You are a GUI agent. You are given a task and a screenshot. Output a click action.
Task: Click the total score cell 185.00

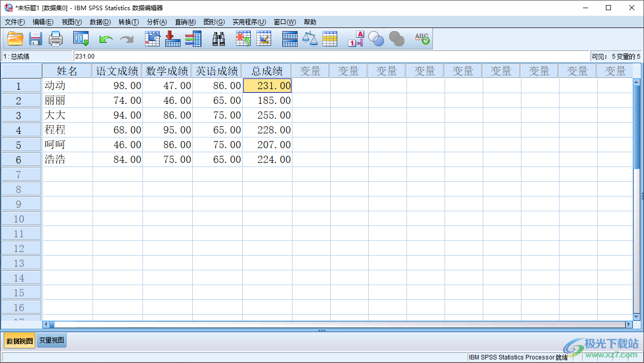pos(267,100)
